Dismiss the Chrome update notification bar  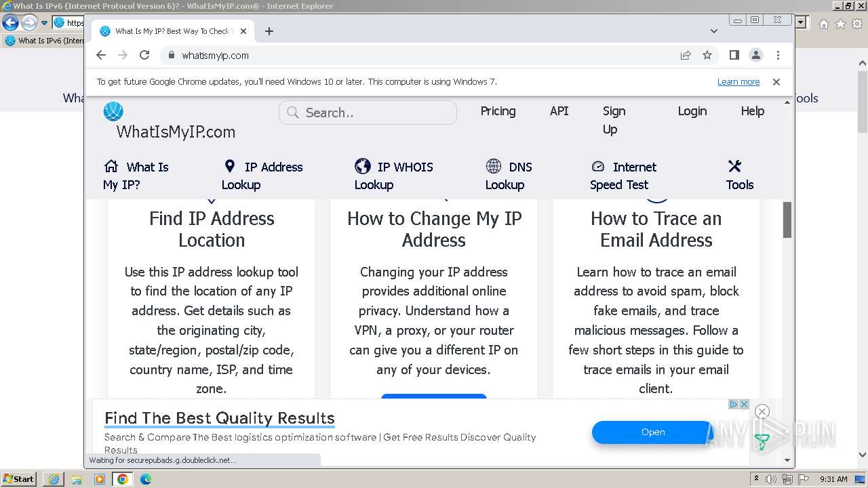(x=776, y=82)
